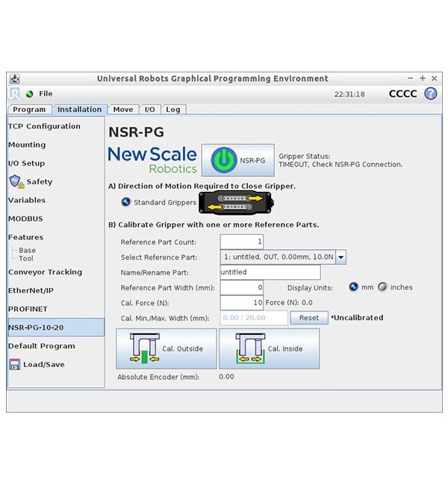Click the clock showing 22:31:18
Image resolution: width=448 pixels, height=485 pixels.
coord(349,94)
